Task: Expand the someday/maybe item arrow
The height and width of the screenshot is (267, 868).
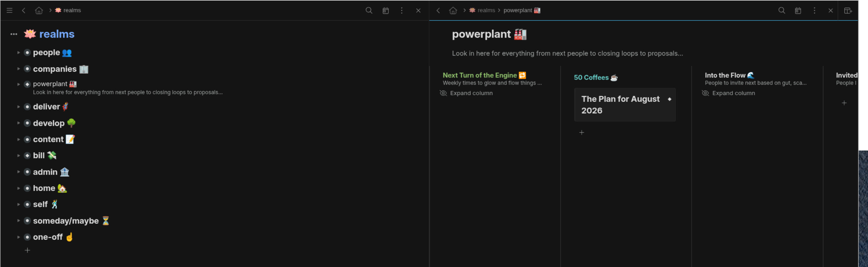Action: [x=18, y=221]
